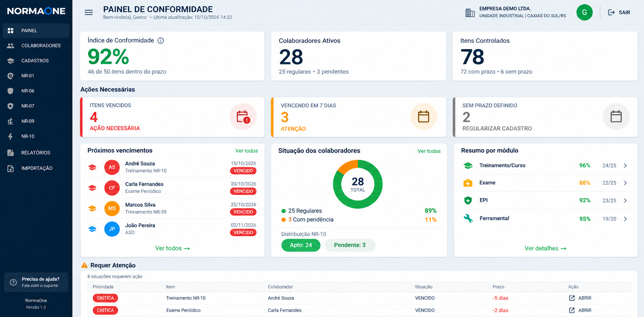
Task: Open the hamburger menu icon
Action: (x=89, y=13)
